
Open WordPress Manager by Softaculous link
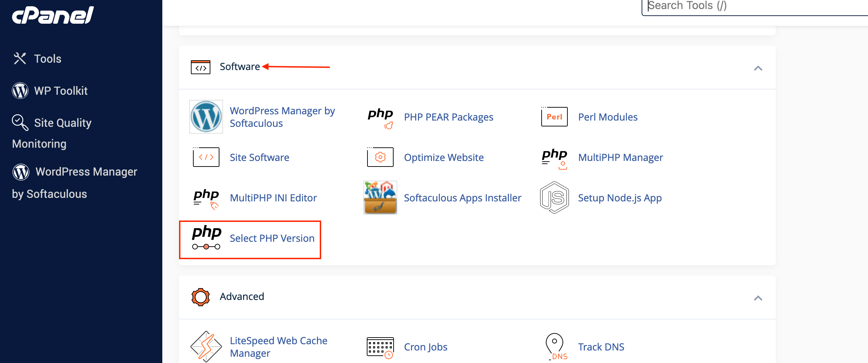click(282, 117)
